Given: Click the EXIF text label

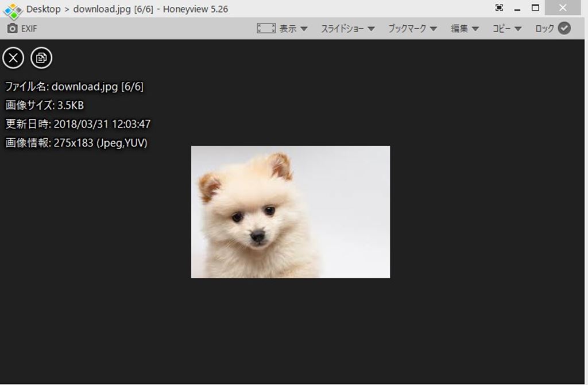Looking at the screenshot, I should point(29,29).
